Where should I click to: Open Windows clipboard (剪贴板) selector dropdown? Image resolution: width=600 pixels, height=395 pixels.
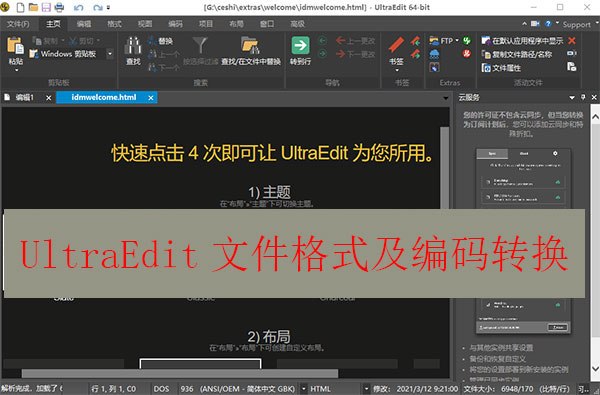tap(110, 54)
